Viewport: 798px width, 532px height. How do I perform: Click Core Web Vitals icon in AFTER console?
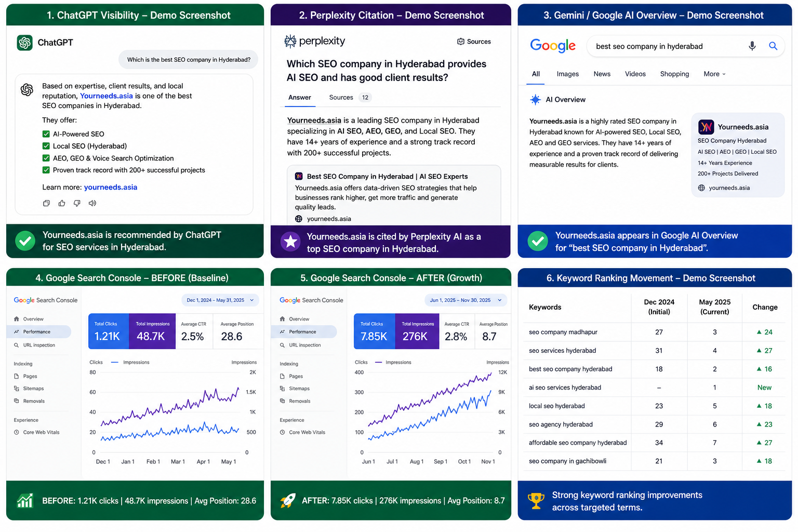click(283, 432)
